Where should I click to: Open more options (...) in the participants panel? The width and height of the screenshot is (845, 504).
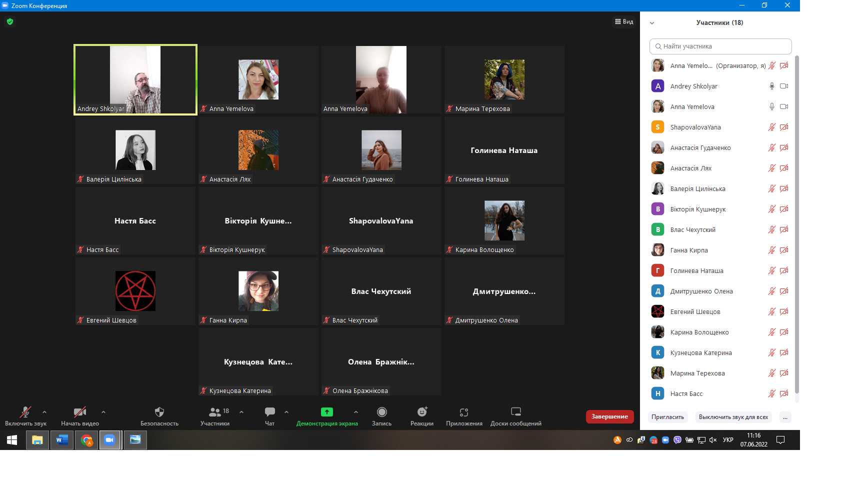tap(785, 417)
